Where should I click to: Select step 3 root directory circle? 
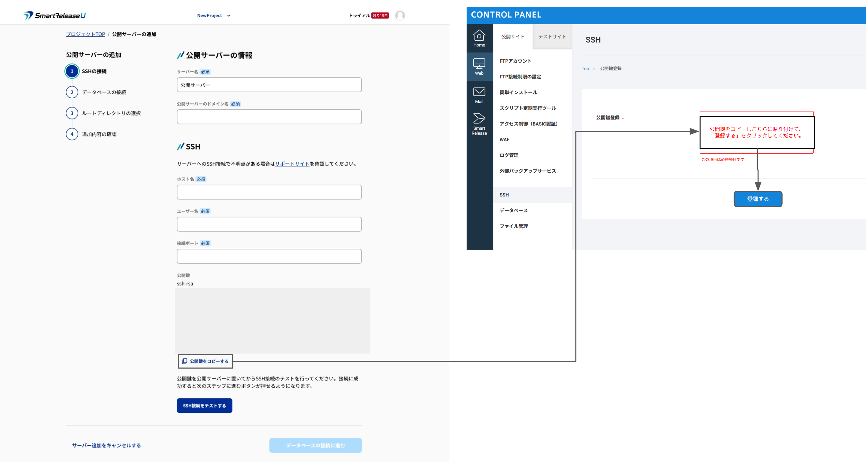[72, 113]
